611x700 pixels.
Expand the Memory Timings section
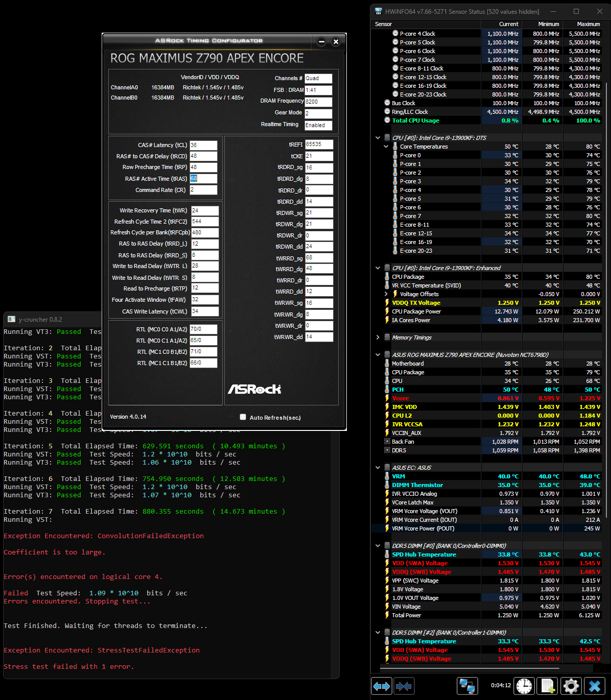click(x=378, y=337)
